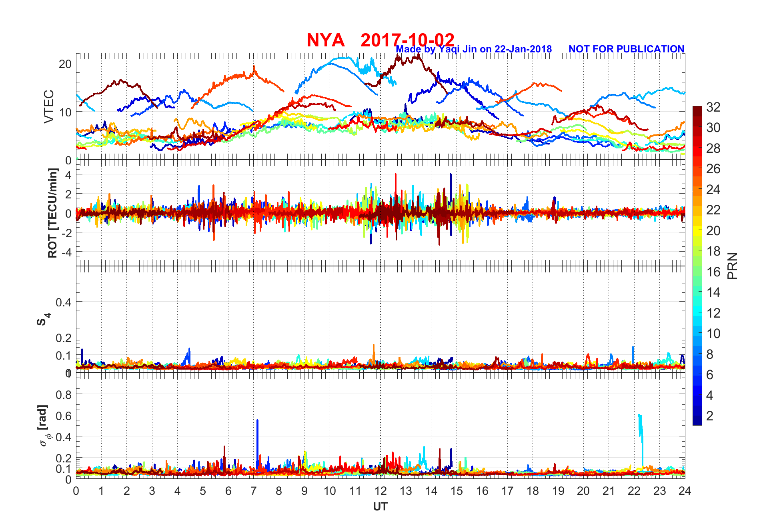Click UT axis tick label 3
The image size is (761, 532).
point(152,491)
